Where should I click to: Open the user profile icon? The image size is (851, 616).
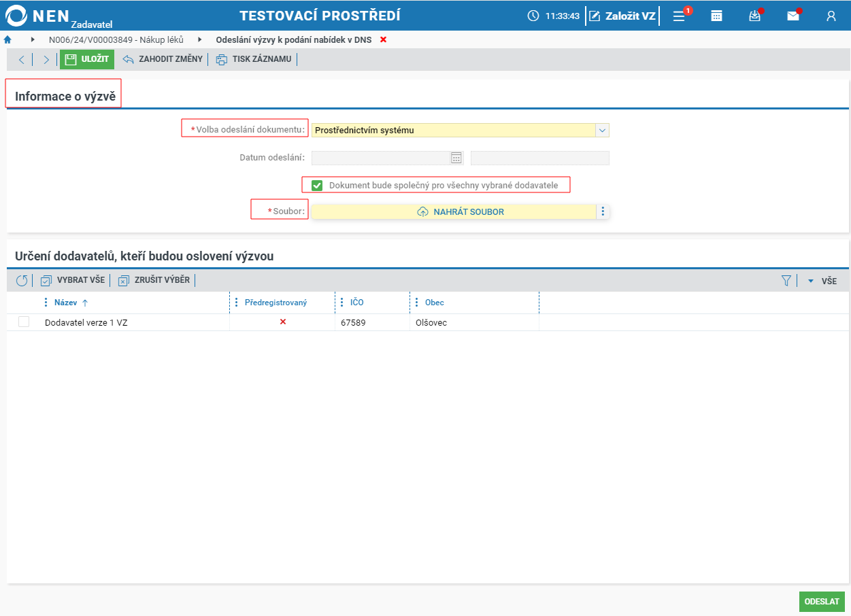coord(831,16)
